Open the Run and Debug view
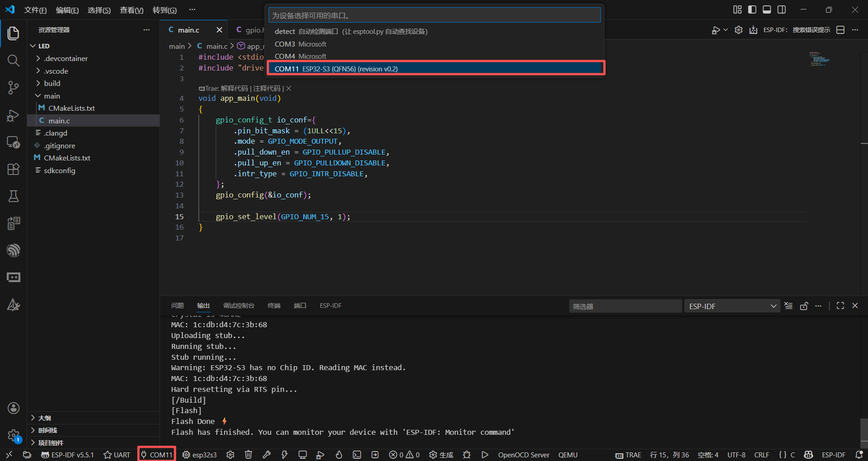 (14, 116)
